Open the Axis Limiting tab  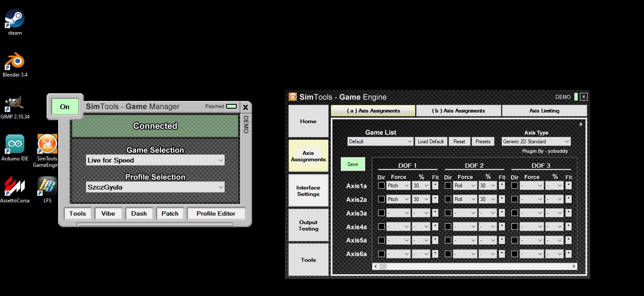coord(544,111)
